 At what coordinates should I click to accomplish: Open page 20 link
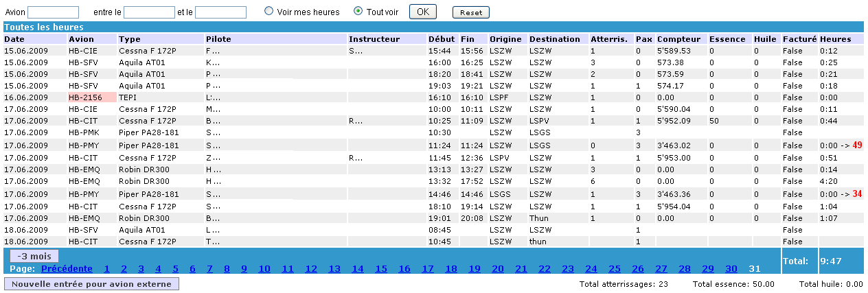pos(498,268)
